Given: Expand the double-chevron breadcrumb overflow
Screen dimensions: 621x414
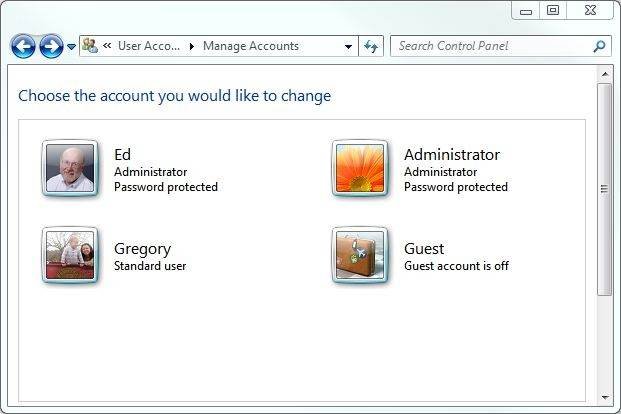Looking at the screenshot, I should click(x=107, y=46).
